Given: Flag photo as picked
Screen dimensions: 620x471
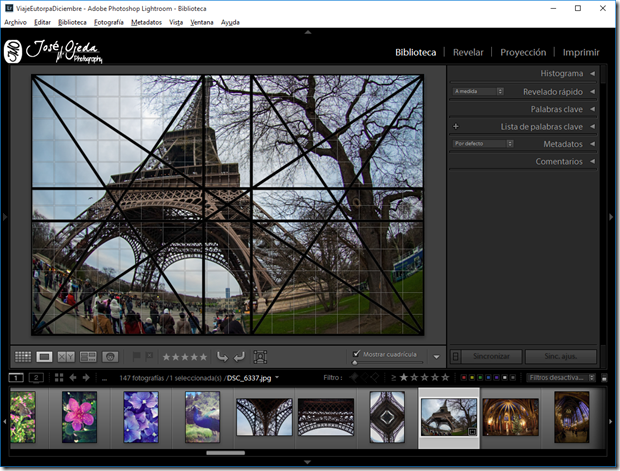Looking at the screenshot, I should tap(136, 357).
